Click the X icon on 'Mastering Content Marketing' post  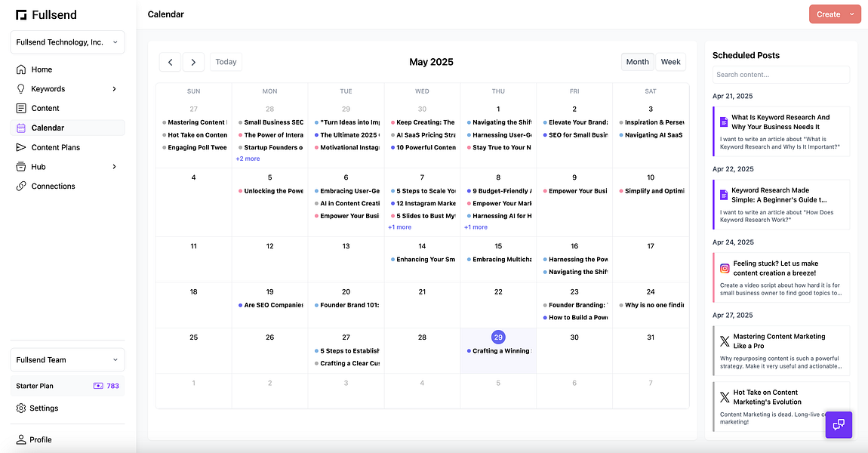725,341
